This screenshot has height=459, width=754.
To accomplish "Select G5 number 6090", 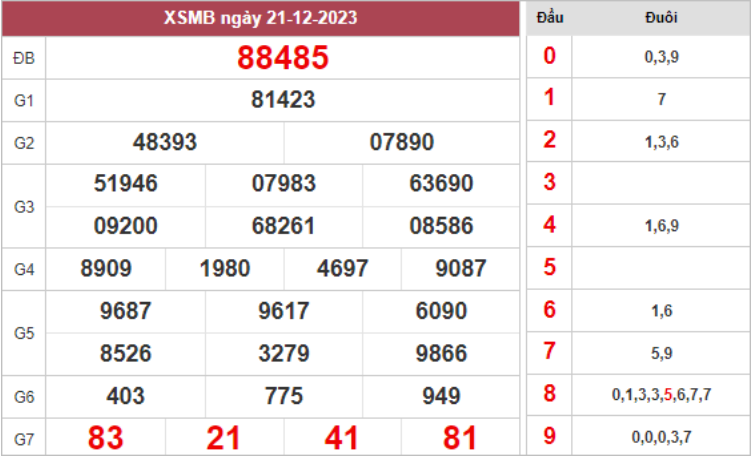I will [x=441, y=310].
